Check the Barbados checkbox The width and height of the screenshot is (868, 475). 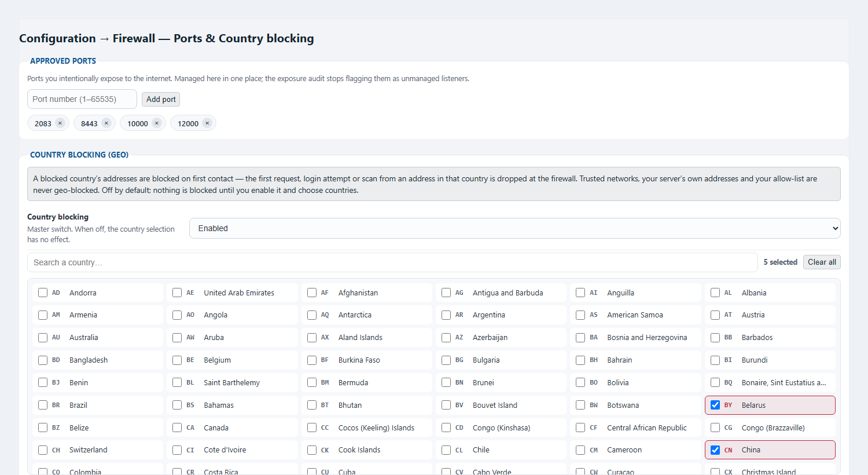[715, 337]
